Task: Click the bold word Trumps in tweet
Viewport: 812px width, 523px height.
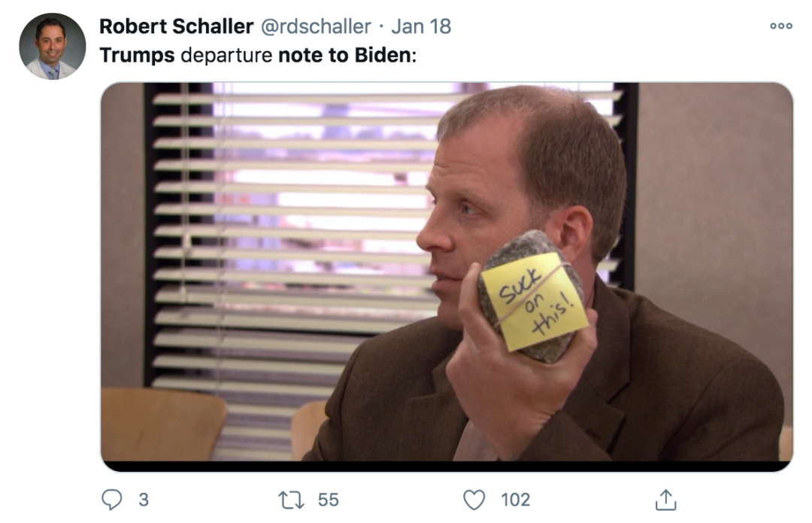Action: (x=138, y=55)
